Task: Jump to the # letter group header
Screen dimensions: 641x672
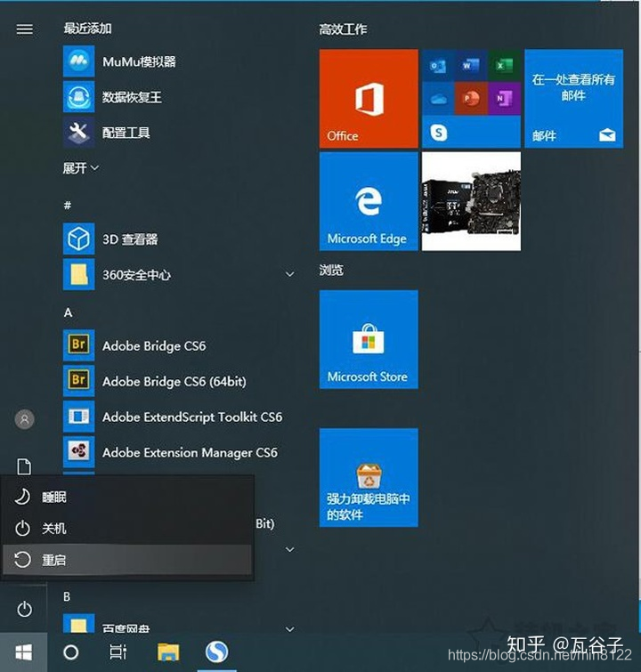Action: [x=68, y=206]
